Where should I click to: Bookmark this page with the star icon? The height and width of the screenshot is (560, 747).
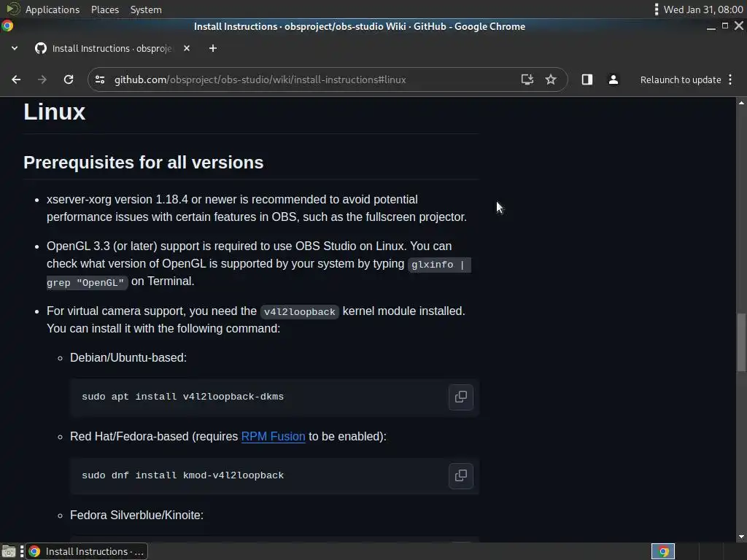pos(551,79)
